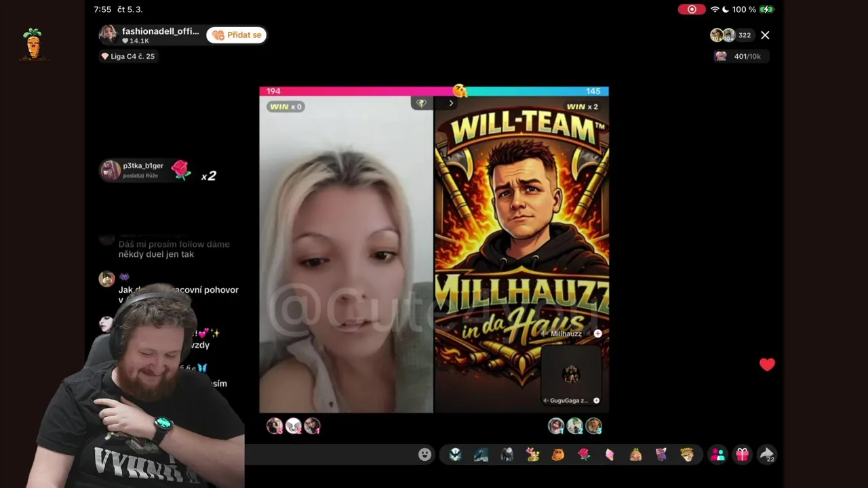Open the red gift box panel

tap(743, 455)
